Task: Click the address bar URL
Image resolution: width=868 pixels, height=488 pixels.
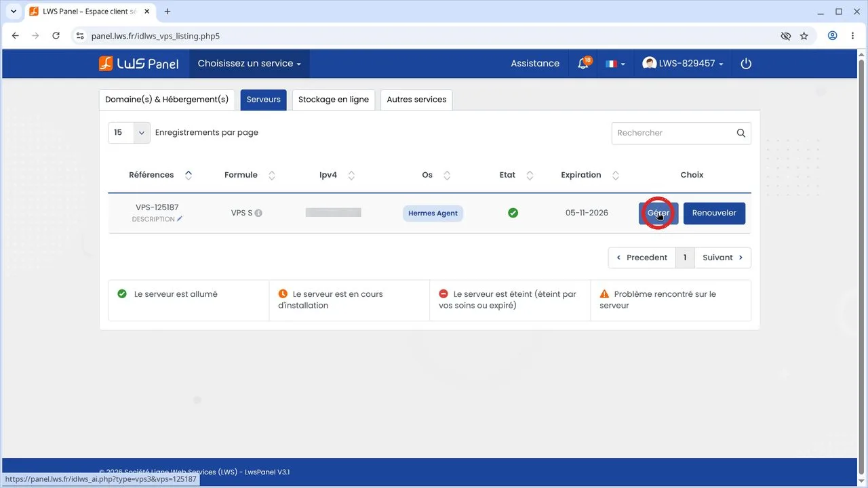Action: pyautogui.click(x=155, y=36)
